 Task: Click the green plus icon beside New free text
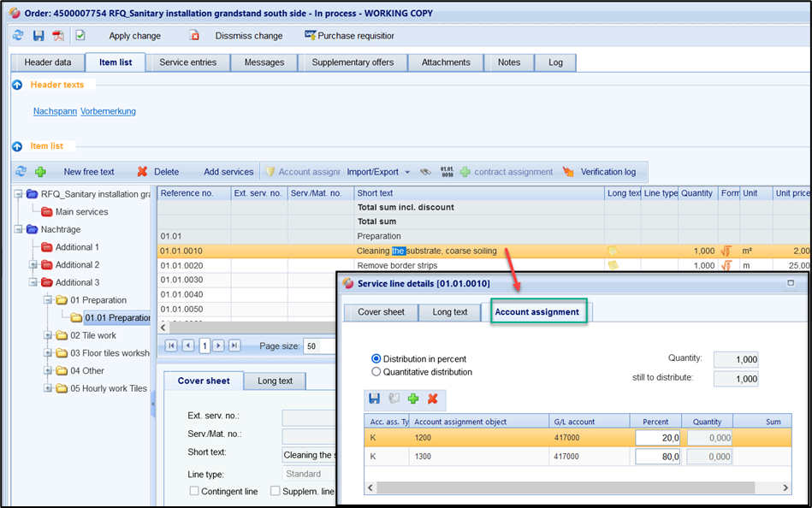pyautogui.click(x=40, y=172)
